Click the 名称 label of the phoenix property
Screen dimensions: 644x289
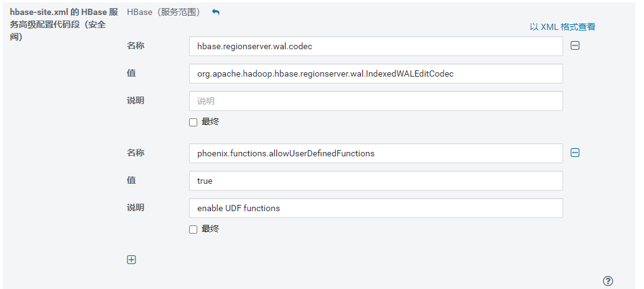tap(136, 153)
